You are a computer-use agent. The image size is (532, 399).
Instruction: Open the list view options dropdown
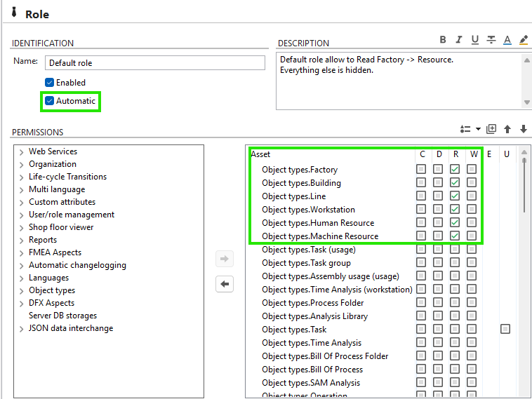click(x=470, y=129)
